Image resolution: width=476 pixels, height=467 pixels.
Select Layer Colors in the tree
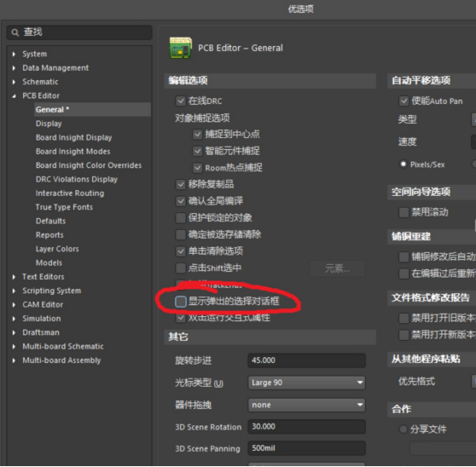tap(57, 249)
